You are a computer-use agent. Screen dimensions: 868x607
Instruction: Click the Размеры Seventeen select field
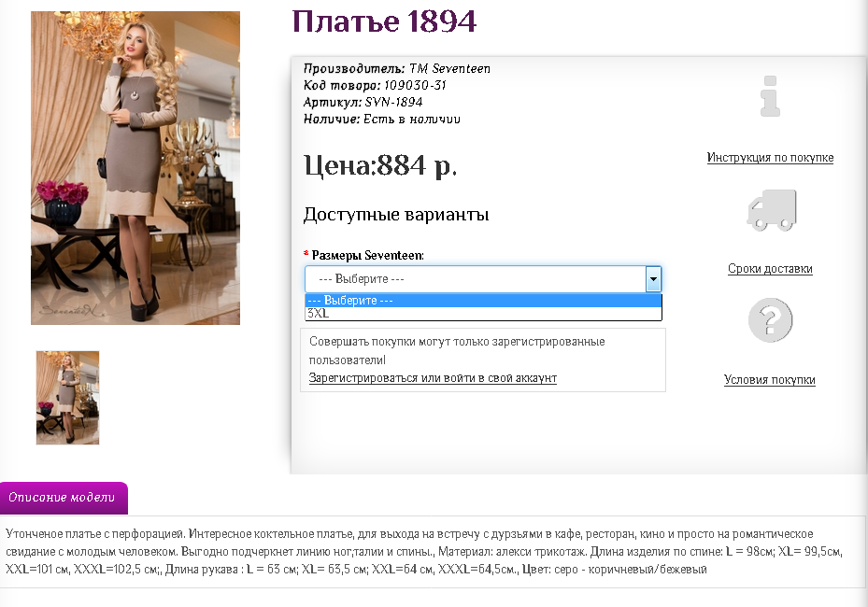tap(475, 279)
